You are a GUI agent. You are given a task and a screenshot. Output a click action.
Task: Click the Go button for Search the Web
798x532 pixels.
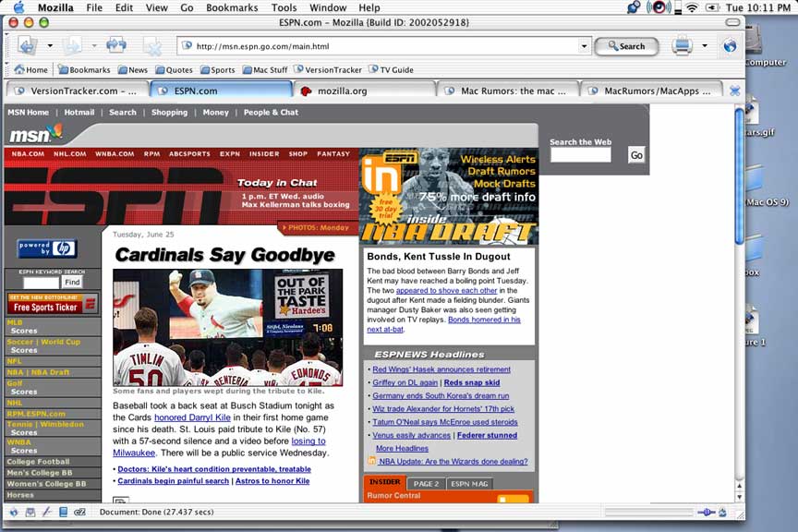click(636, 155)
